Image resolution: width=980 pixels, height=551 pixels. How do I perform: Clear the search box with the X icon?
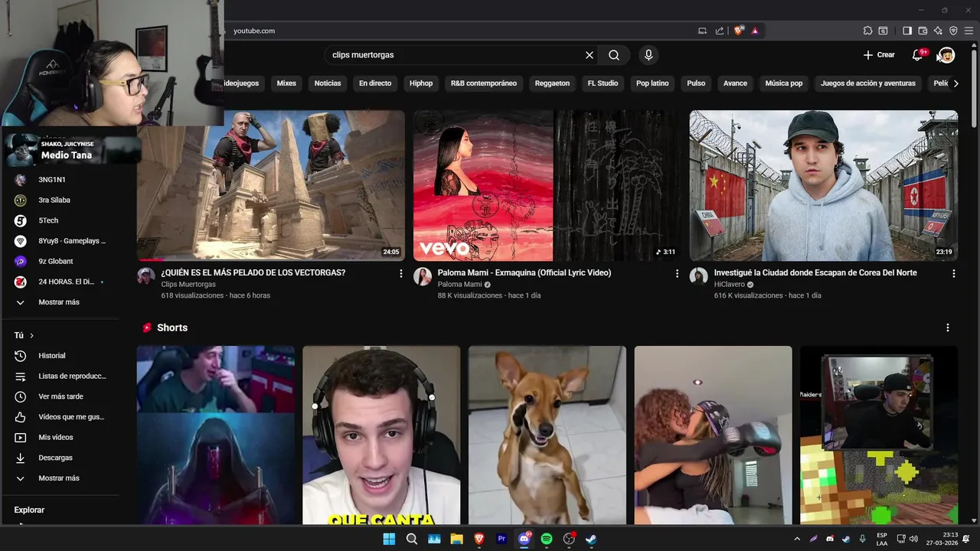click(x=590, y=55)
